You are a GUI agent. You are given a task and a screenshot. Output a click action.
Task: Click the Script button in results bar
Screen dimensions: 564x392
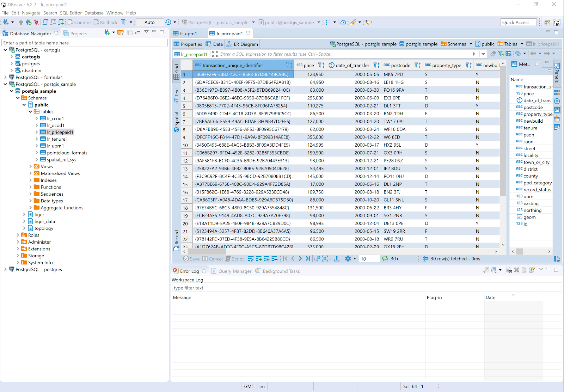235,259
